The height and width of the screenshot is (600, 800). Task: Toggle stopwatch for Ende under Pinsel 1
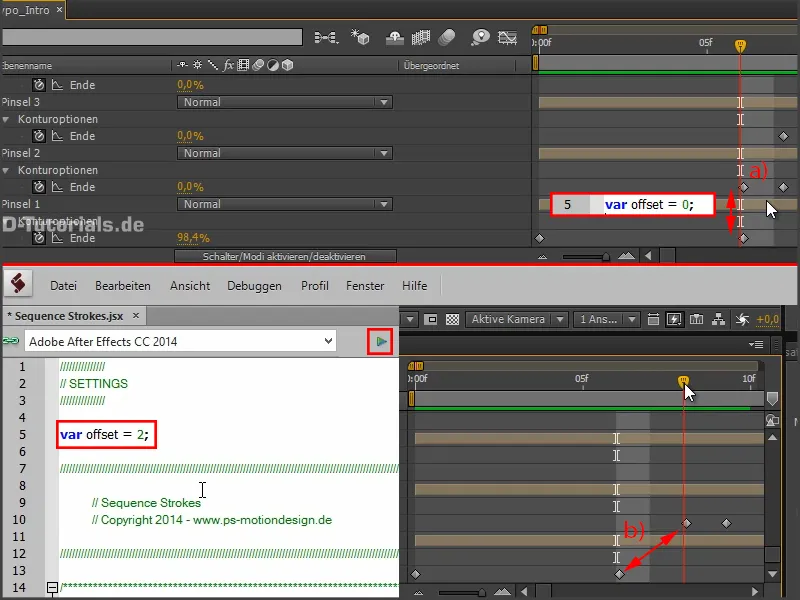tap(39, 238)
